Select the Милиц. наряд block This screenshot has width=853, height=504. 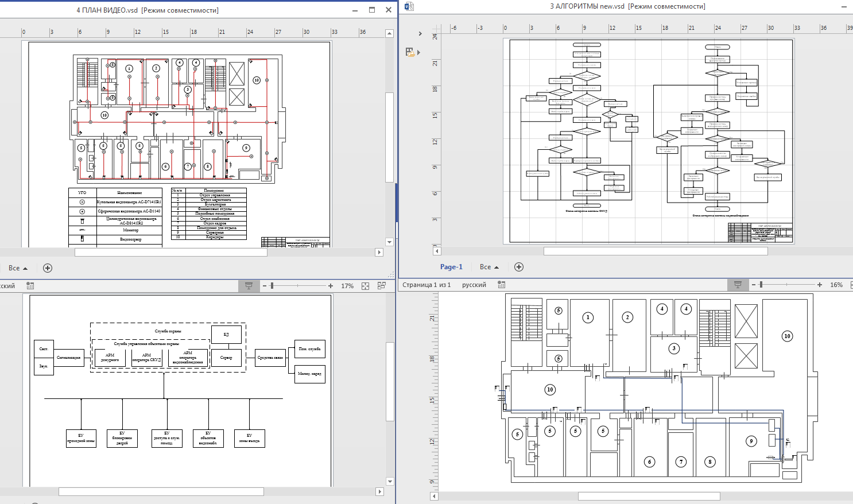point(310,374)
